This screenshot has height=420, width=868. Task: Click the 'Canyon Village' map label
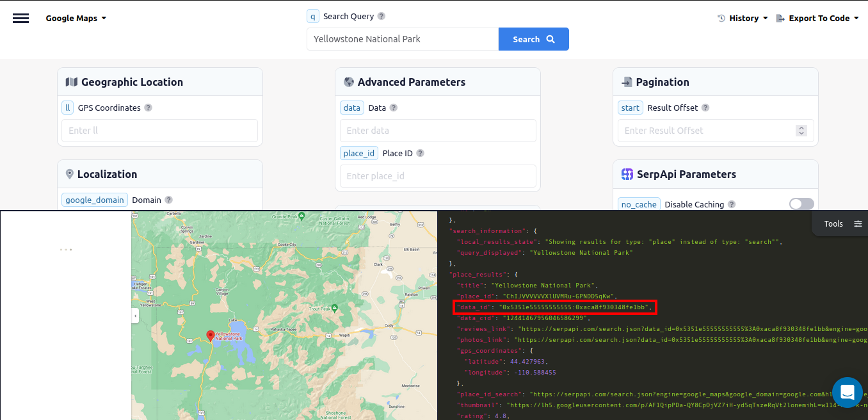(222, 291)
